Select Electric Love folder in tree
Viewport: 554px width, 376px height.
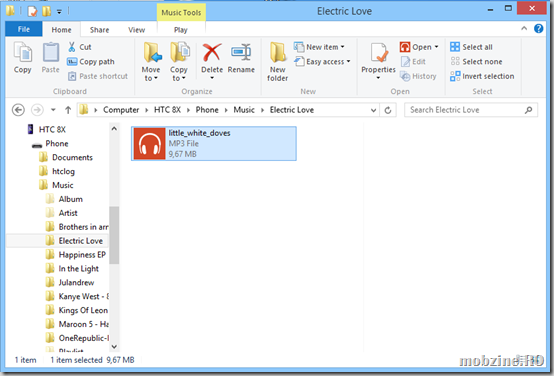81,241
